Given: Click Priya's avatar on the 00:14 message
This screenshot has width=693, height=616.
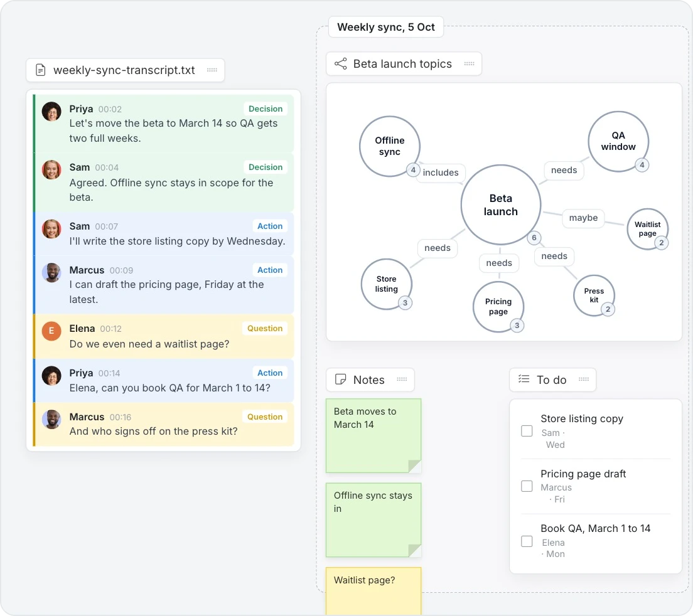Looking at the screenshot, I should coord(51,375).
